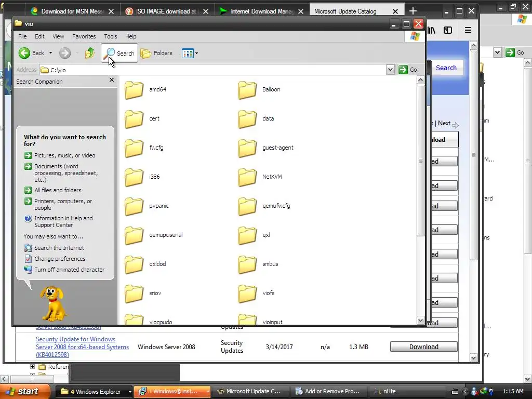
Task: Select the guest-agent folder
Action: (266, 148)
